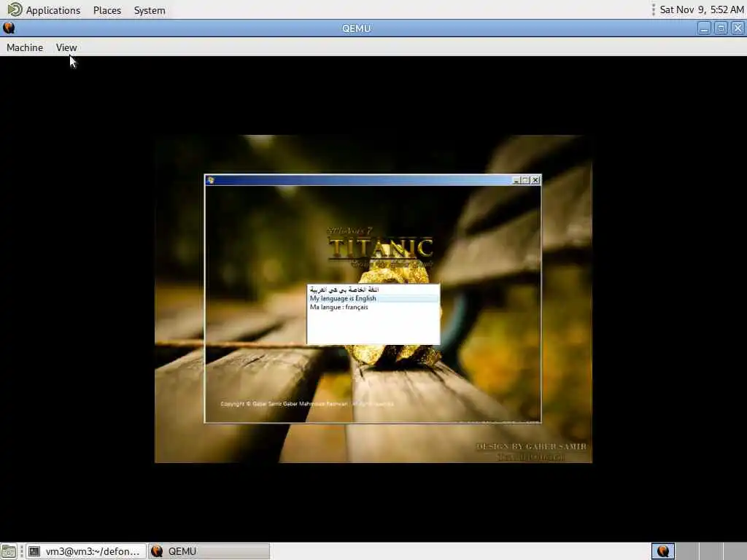Click the QEMU taskbar button
This screenshot has height=560, width=747.
click(x=209, y=551)
